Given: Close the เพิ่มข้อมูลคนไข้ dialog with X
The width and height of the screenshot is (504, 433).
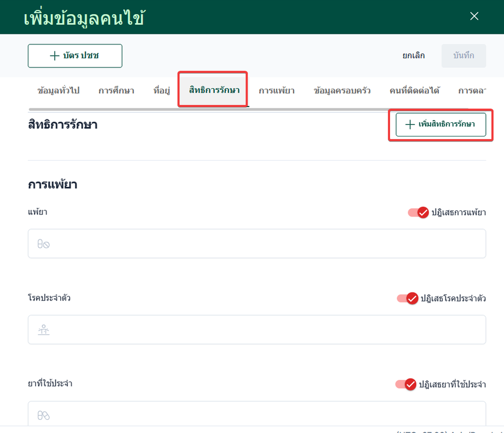Looking at the screenshot, I should (x=474, y=16).
